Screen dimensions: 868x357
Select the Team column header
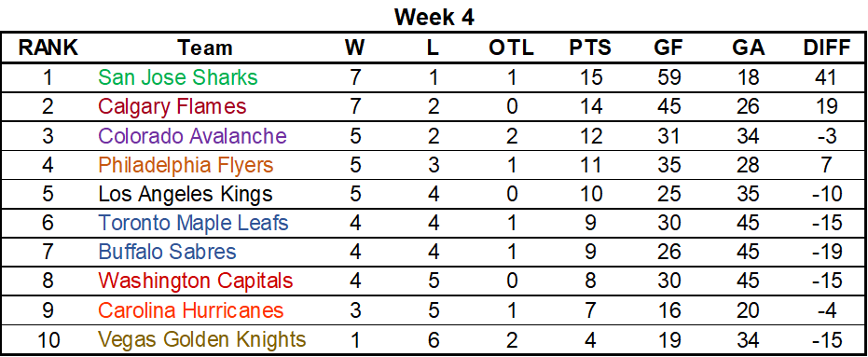205,48
